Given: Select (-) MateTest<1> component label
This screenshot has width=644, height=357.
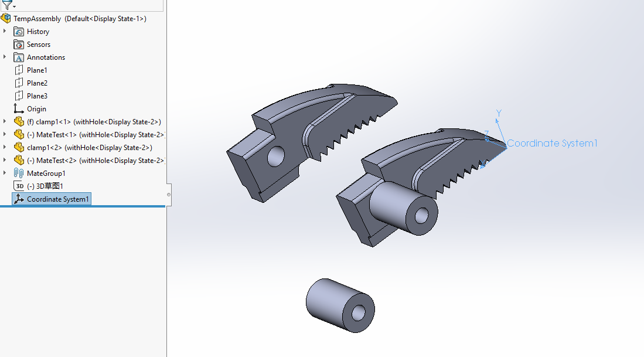Looking at the screenshot, I should click(96, 135).
